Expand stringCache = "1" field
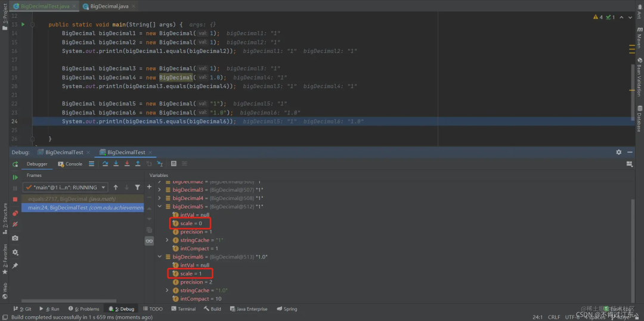The height and width of the screenshot is (321, 644). (167, 240)
